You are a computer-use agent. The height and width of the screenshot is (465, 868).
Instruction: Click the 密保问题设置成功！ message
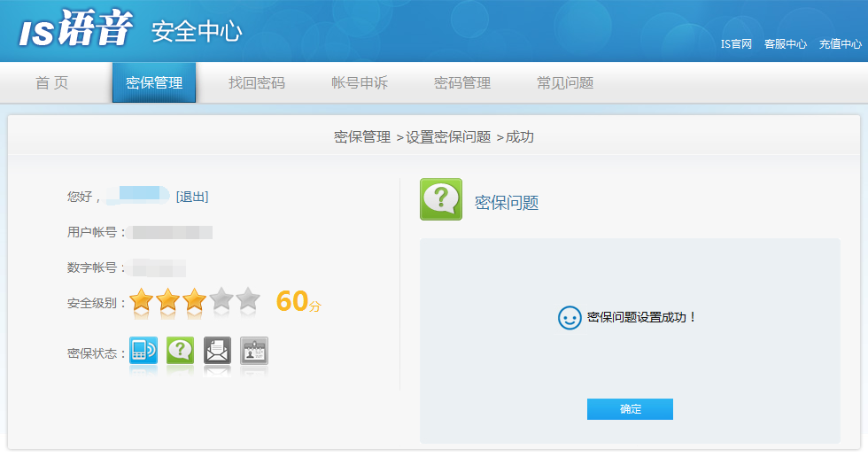click(x=641, y=317)
